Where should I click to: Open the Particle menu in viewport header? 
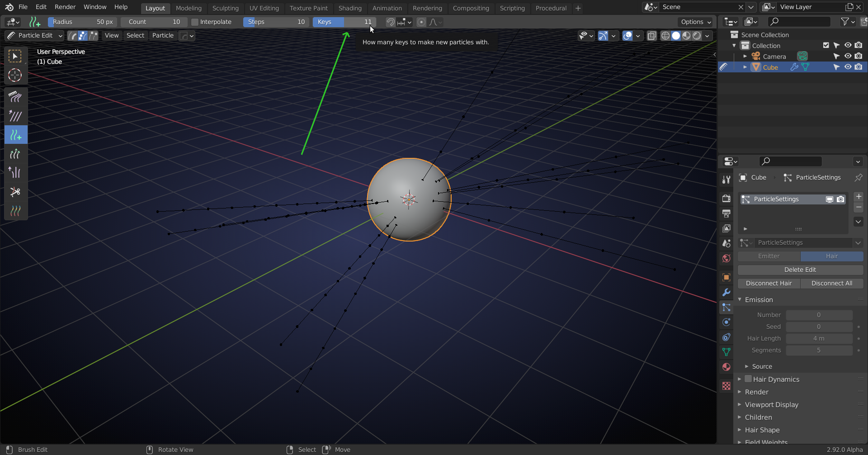163,36
